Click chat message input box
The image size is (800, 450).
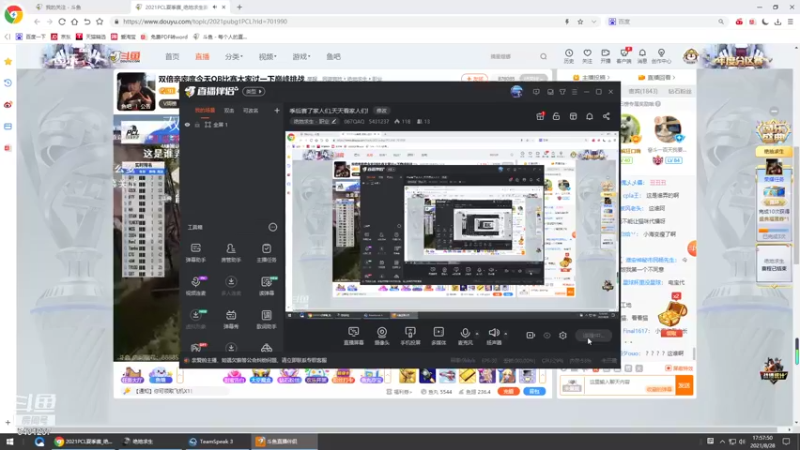coord(630,385)
